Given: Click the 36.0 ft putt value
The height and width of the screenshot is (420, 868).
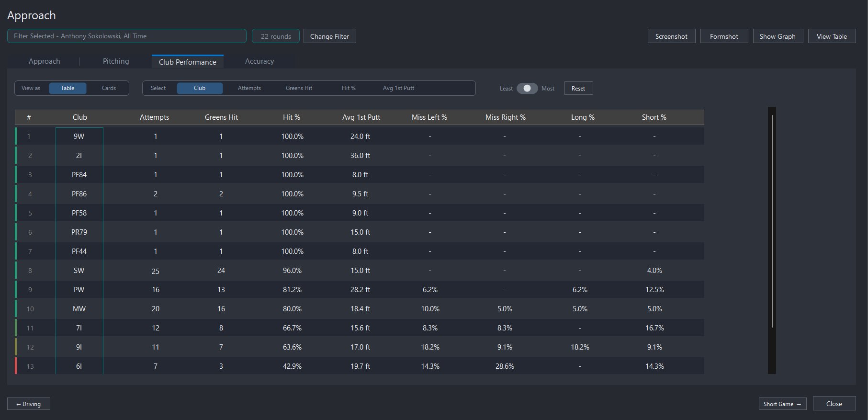Looking at the screenshot, I should point(360,156).
